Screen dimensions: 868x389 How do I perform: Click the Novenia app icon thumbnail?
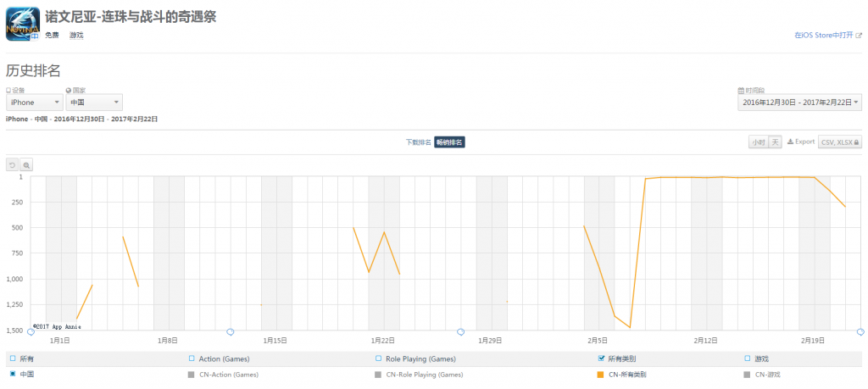[23, 24]
